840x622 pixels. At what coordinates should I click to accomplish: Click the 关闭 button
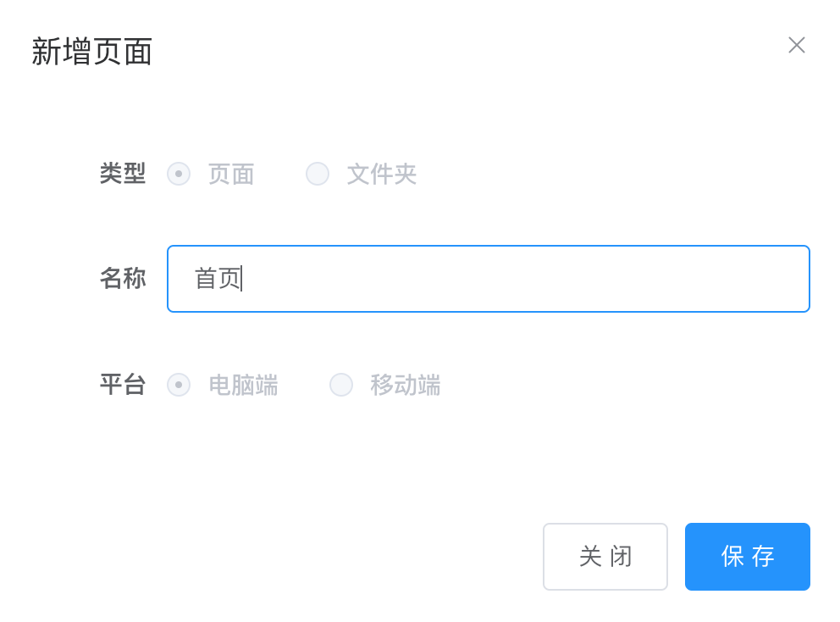click(x=605, y=557)
